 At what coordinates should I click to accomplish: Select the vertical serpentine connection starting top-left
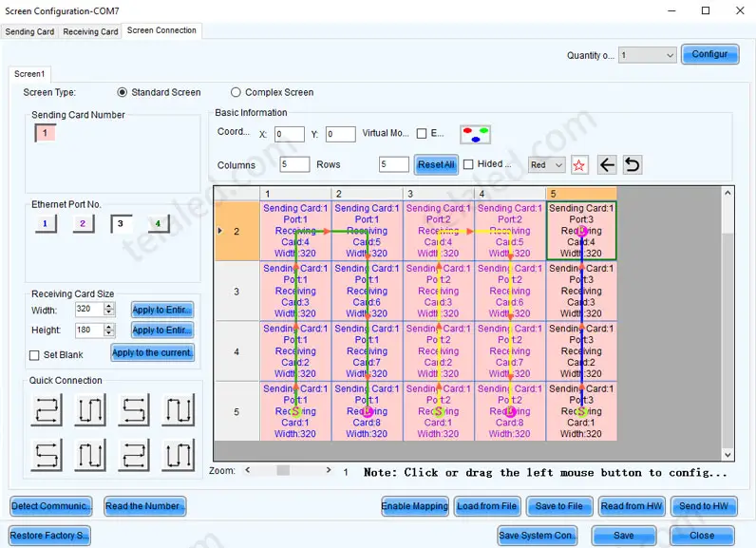(90, 410)
